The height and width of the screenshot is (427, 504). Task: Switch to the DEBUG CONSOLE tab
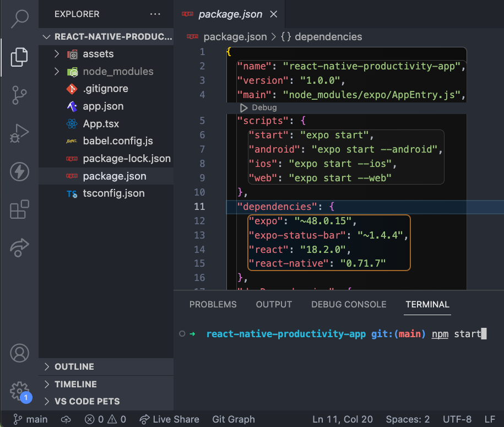click(349, 304)
